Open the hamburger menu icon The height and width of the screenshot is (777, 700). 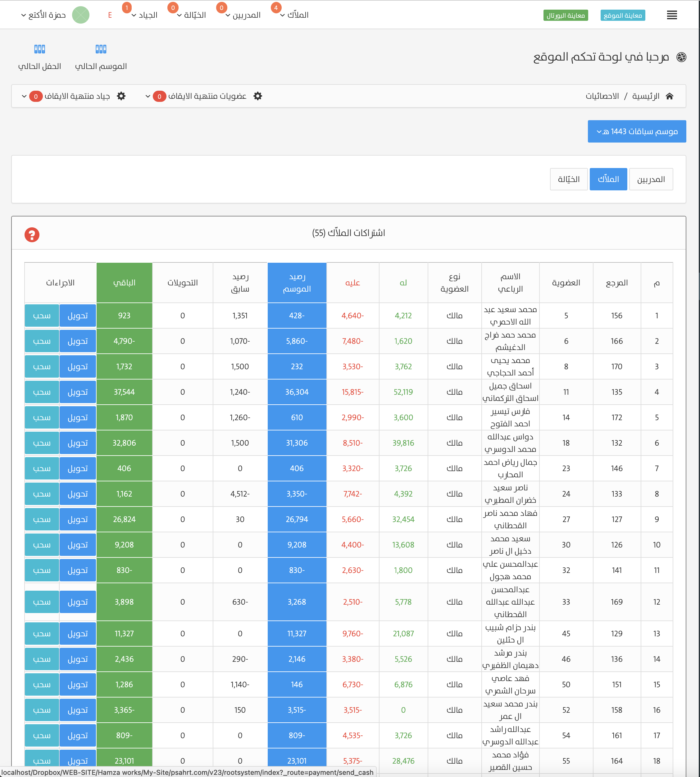(x=671, y=15)
